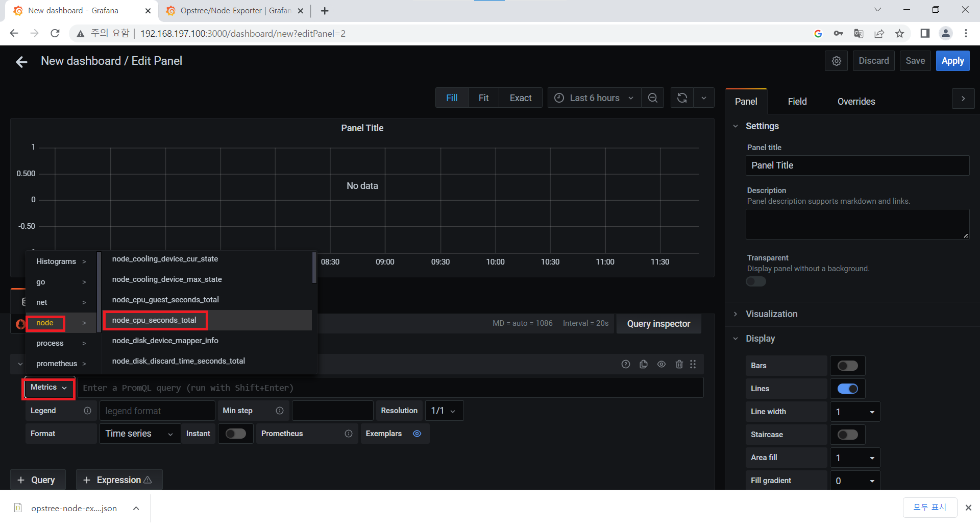Click the Apply button
Viewport: 980px width, 526px height.
[x=952, y=61]
